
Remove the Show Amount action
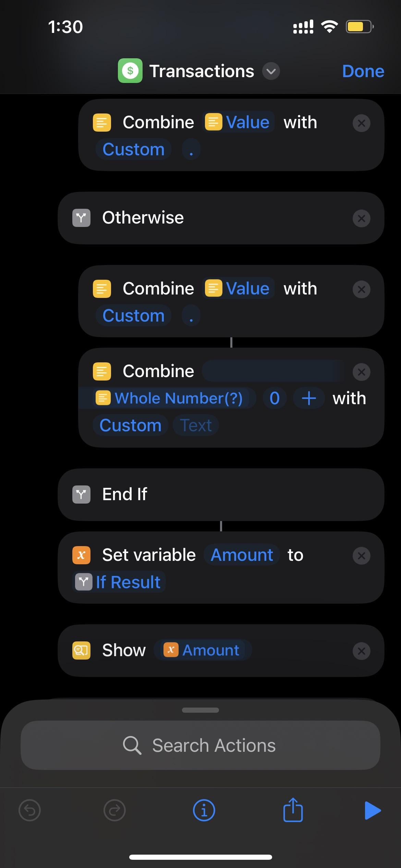click(x=361, y=651)
